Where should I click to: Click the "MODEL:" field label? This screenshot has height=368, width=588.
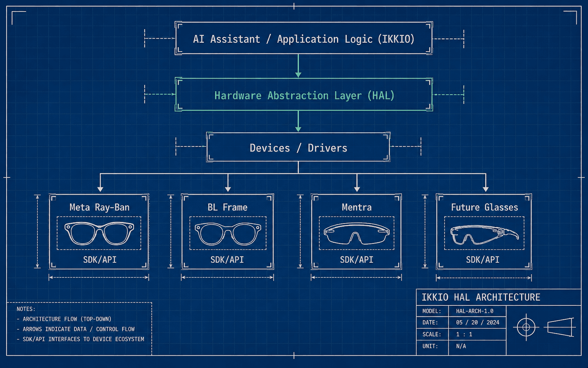click(432, 311)
